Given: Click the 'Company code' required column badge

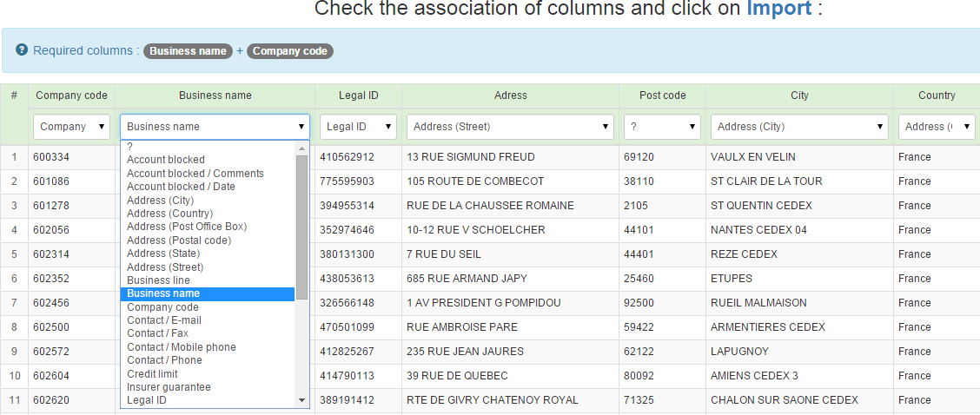Looking at the screenshot, I should (290, 51).
